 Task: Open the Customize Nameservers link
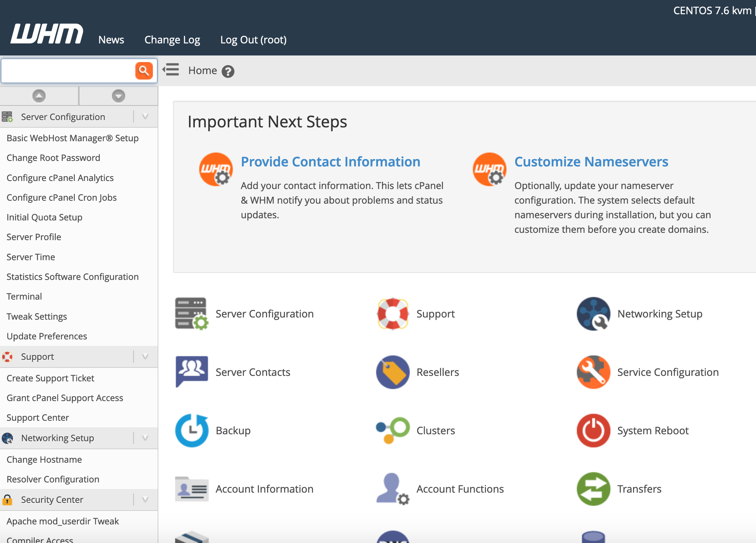point(591,162)
